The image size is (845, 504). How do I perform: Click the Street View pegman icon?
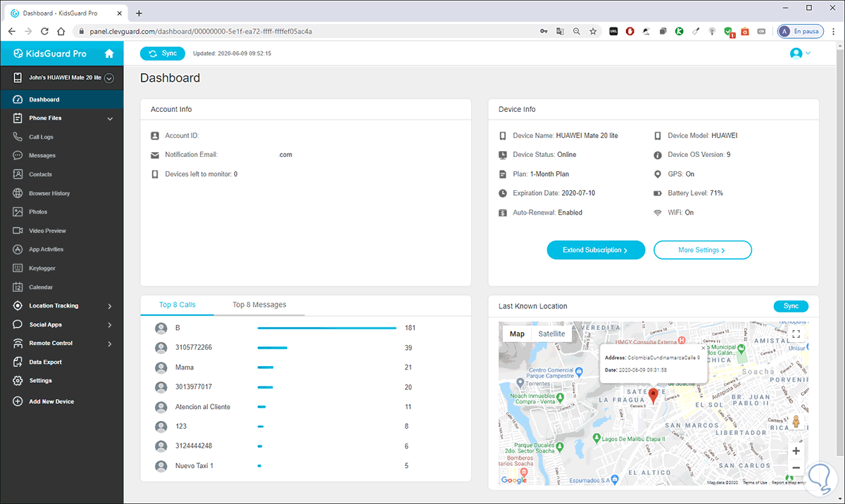pyautogui.click(x=796, y=422)
